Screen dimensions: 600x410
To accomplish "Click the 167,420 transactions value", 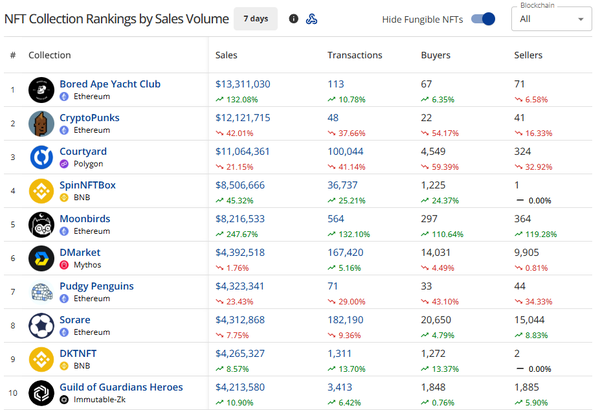I will click(345, 252).
